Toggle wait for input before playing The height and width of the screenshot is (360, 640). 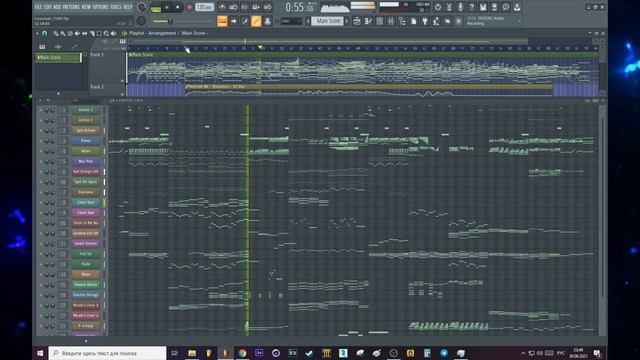click(233, 7)
